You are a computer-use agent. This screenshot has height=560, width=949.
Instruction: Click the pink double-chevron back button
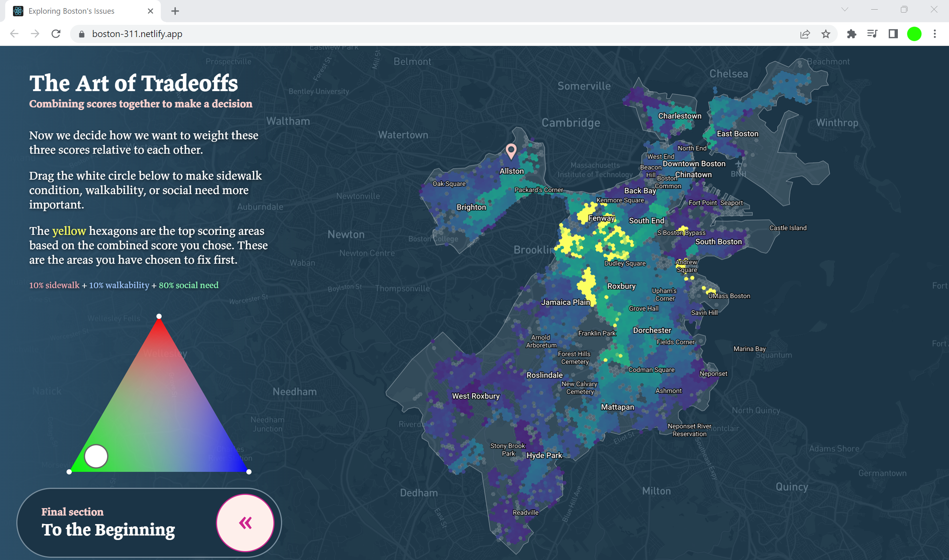coord(245,523)
